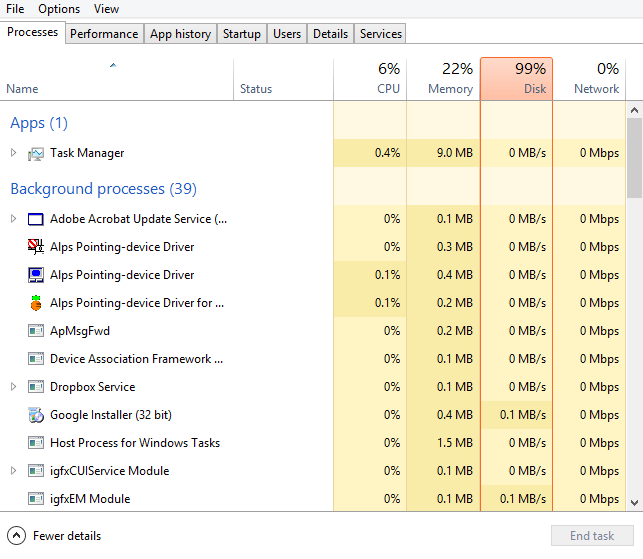
Task: Click the Google Installer process icon
Action: 36,415
